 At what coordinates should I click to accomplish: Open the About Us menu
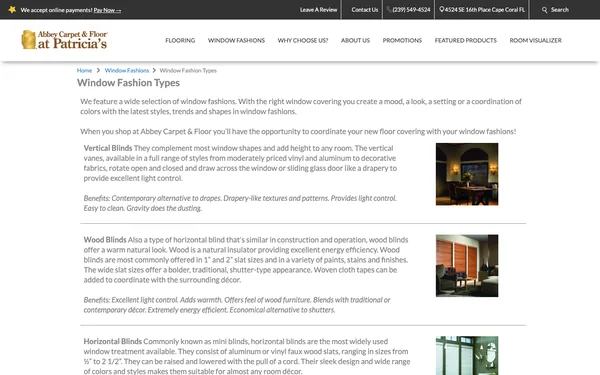355,41
